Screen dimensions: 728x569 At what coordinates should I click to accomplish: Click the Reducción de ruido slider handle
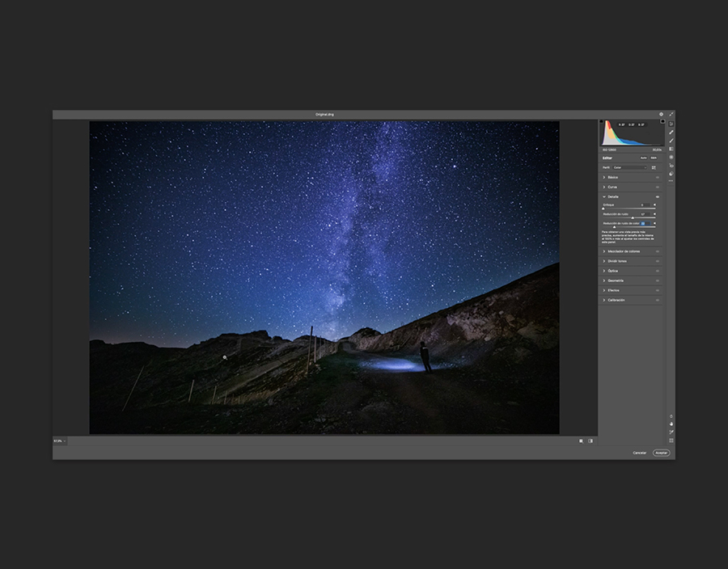(633, 218)
